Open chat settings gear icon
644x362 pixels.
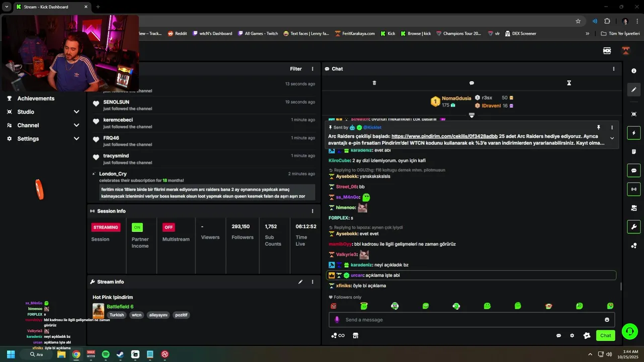click(572, 335)
